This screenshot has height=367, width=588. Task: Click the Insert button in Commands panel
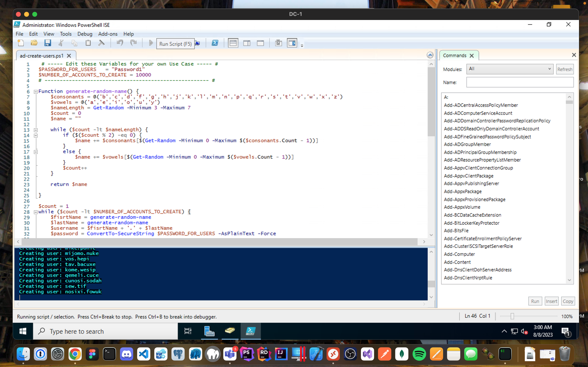[551, 301]
